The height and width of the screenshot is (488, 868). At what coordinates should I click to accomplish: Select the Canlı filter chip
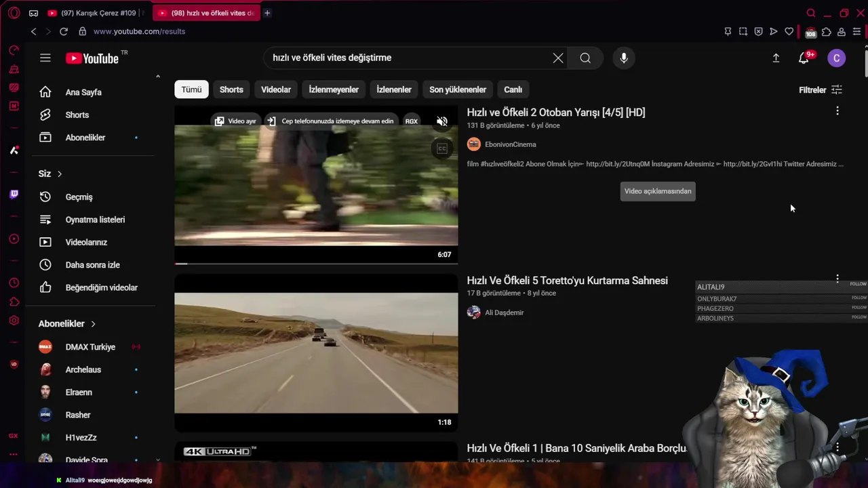pyautogui.click(x=513, y=89)
